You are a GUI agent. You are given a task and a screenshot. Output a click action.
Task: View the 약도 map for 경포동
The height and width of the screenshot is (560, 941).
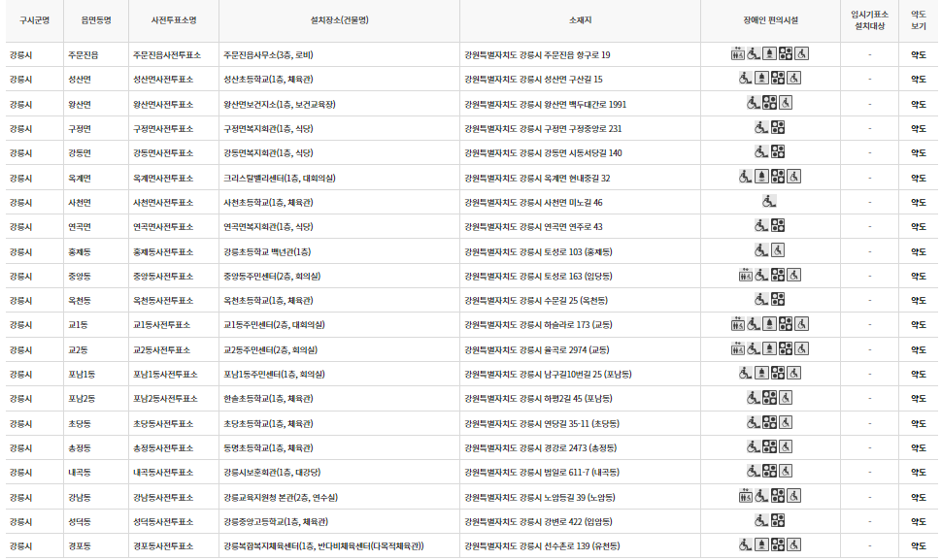pyautogui.click(x=918, y=546)
